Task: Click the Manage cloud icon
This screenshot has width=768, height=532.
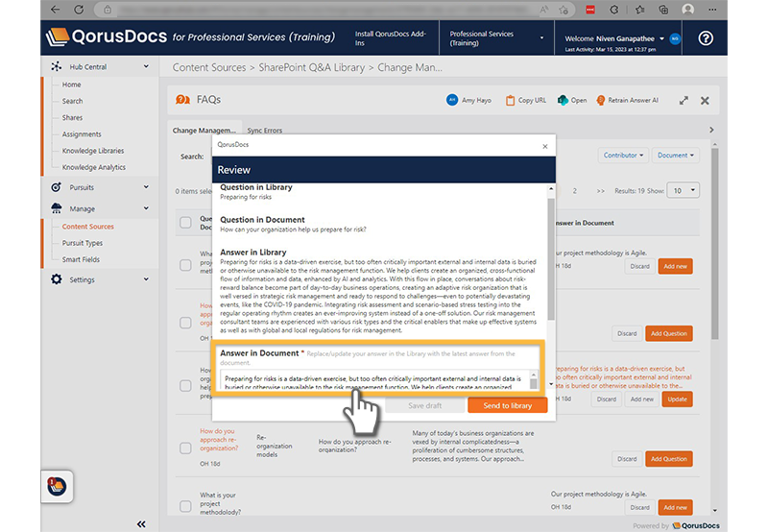Action: (x=57, y=208)
